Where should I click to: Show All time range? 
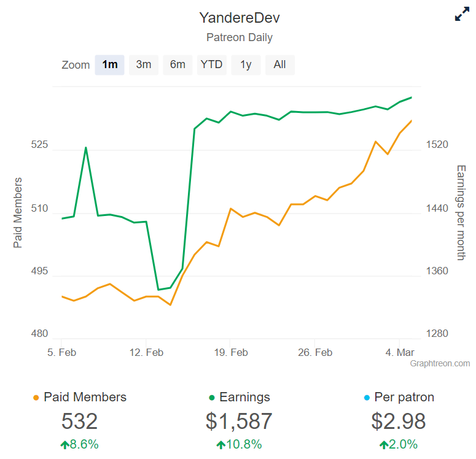280,64
